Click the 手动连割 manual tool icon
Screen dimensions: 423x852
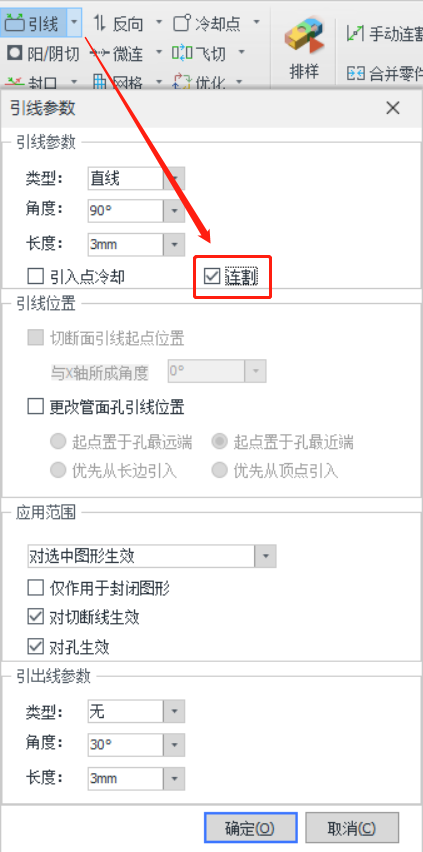pos(355,34)
